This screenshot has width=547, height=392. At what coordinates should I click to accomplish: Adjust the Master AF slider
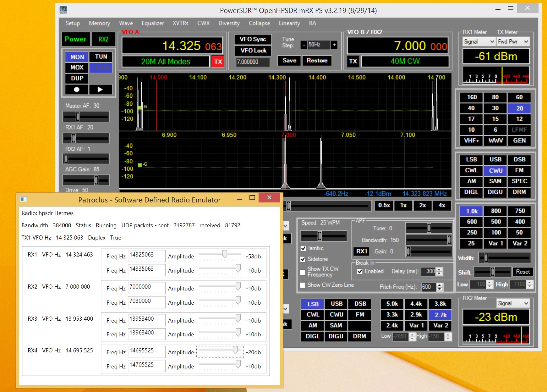86,117
